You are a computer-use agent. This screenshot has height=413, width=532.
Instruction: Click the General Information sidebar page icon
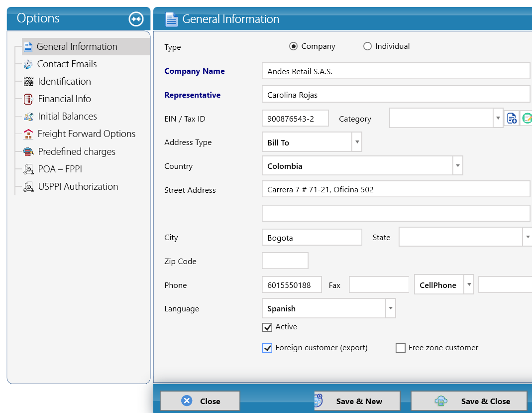point(28,47)
